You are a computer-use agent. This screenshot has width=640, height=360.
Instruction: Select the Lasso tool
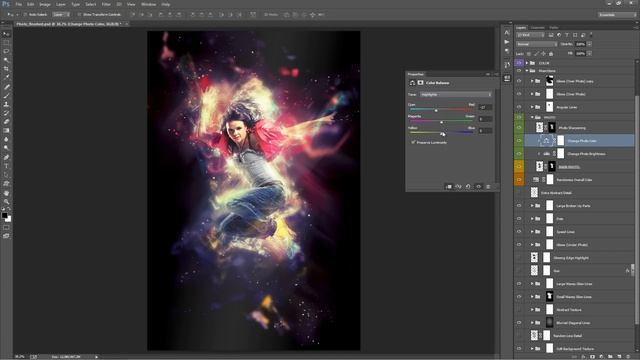pos(6,51)
